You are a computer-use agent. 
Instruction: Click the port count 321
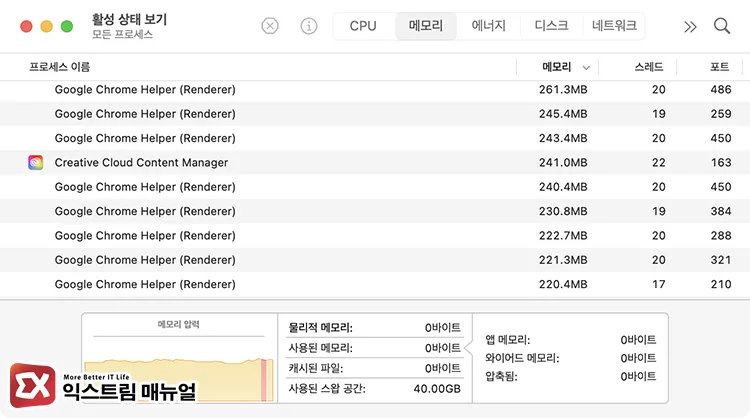721,260
